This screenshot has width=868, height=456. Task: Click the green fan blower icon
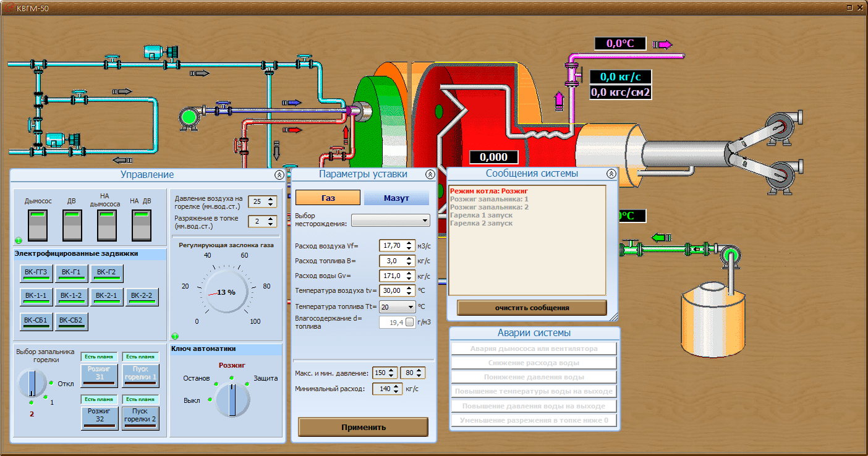pos(190,117)
